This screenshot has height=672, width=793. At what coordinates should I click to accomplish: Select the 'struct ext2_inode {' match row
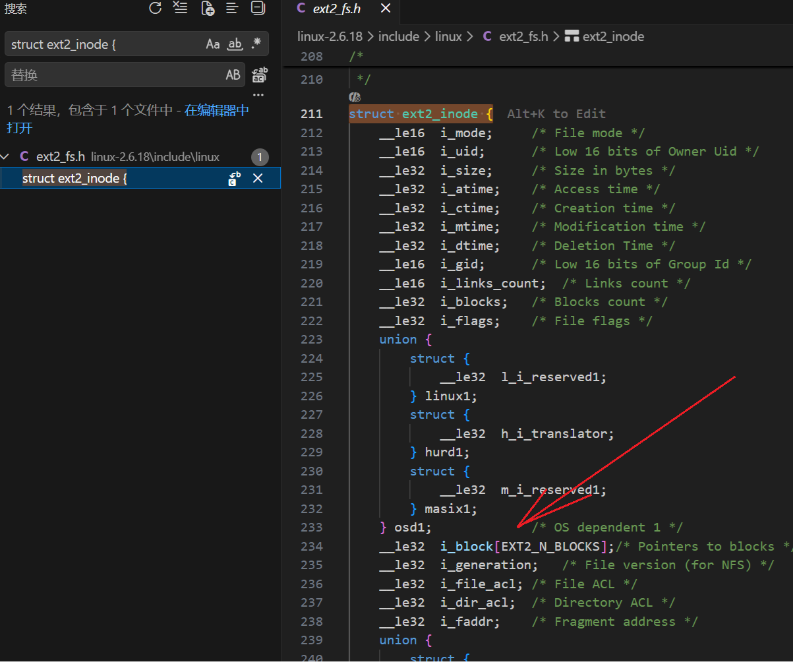(x=140, y=178)
